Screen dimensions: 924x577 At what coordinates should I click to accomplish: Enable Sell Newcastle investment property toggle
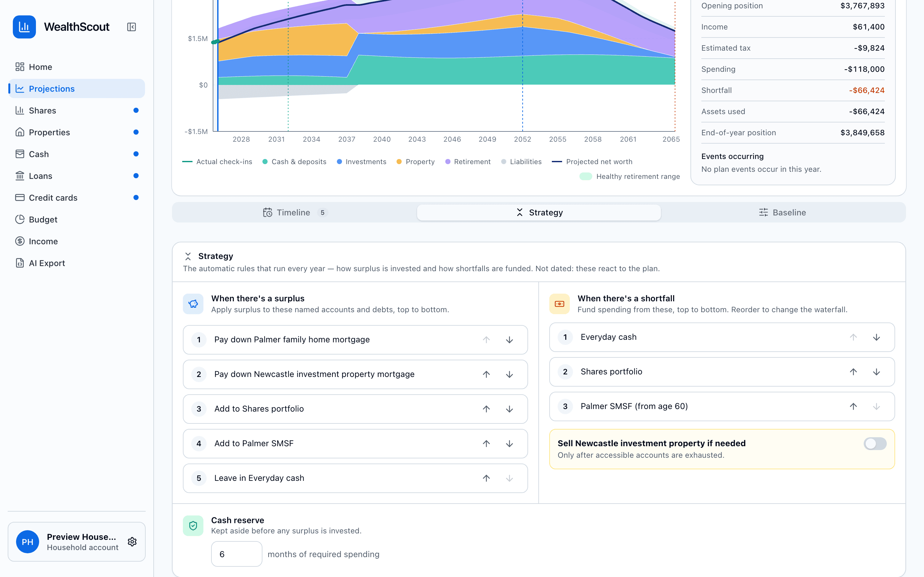pyautogui.click(x=875, y=443)
